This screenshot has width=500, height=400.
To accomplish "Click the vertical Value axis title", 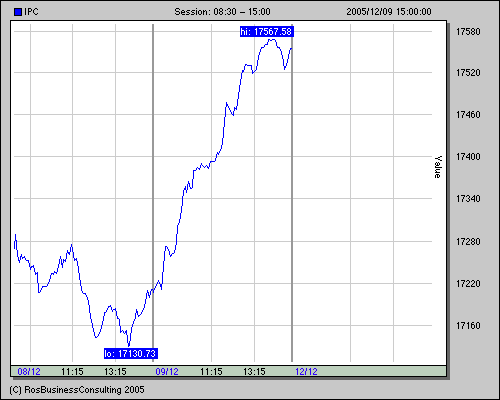I will (438, 167).
